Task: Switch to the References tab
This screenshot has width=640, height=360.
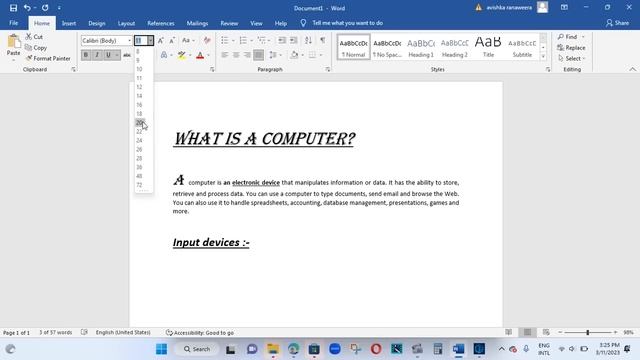Action: click(x=161, y=23)
